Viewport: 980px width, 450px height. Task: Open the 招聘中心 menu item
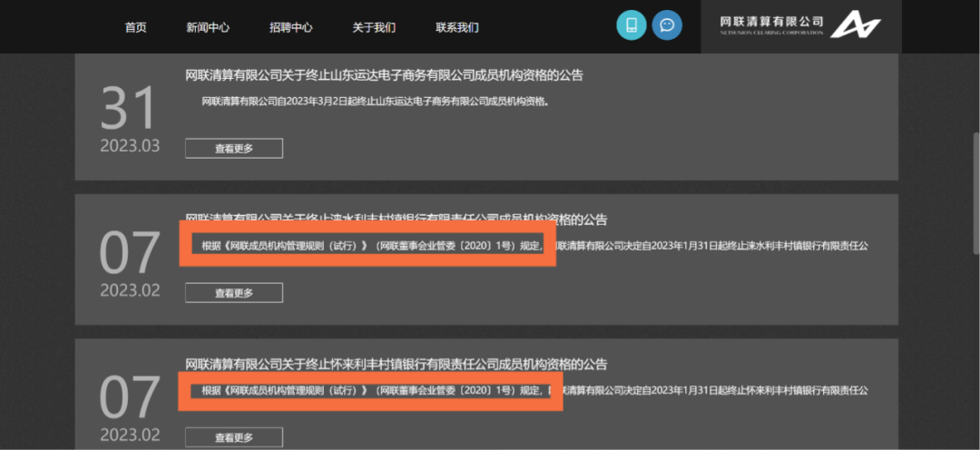(290, 27)
